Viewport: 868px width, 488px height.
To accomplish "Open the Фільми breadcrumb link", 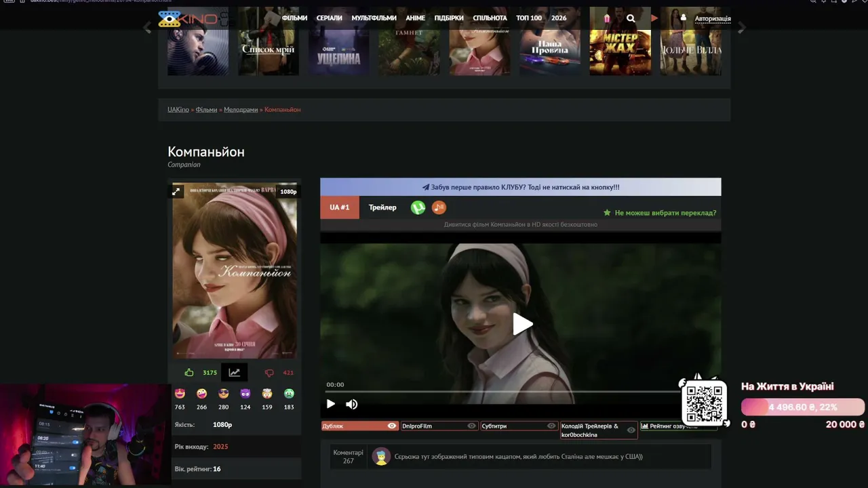I will [206, 109].
